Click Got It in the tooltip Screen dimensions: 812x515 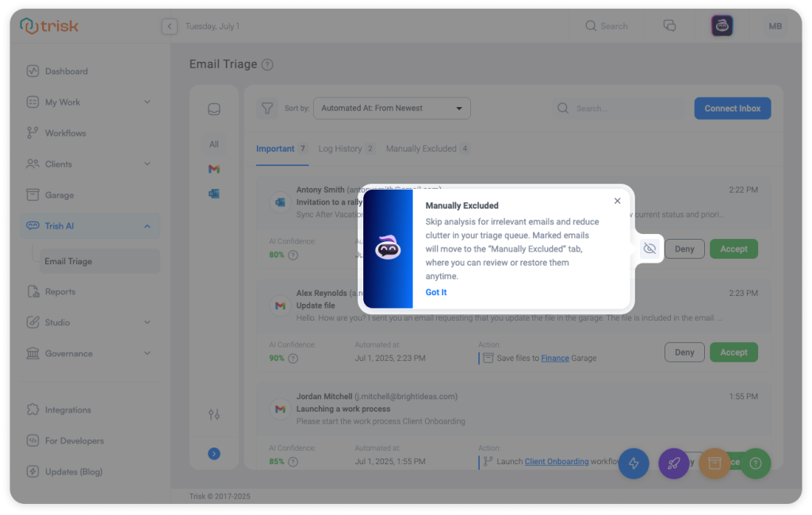click(436, 292)
